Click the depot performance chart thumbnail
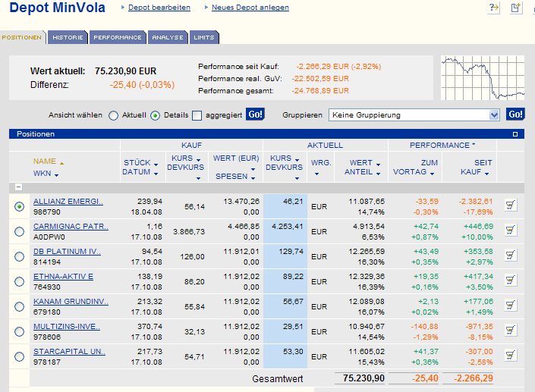 pos(483,78)
